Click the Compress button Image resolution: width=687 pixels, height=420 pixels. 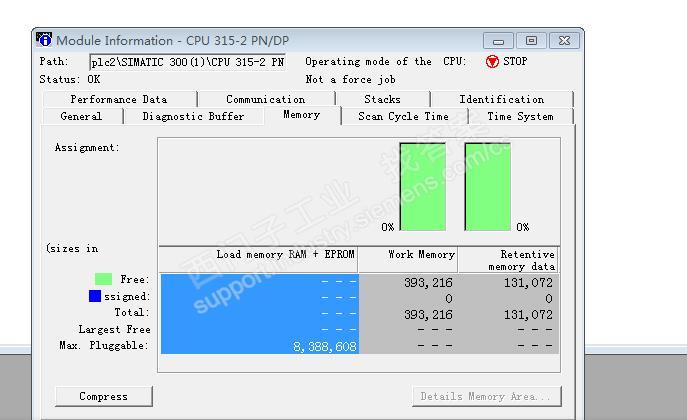[x=103, y=396]
